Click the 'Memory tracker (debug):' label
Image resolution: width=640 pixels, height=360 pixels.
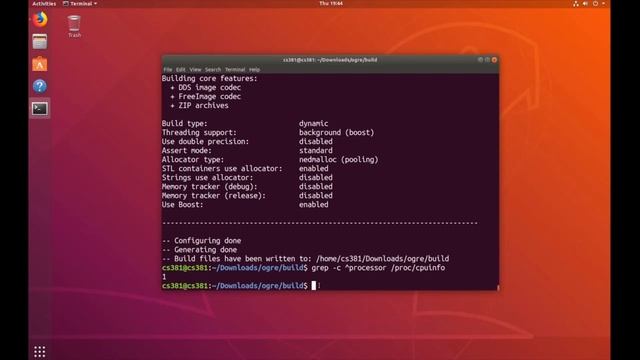[x=209, y=186]
